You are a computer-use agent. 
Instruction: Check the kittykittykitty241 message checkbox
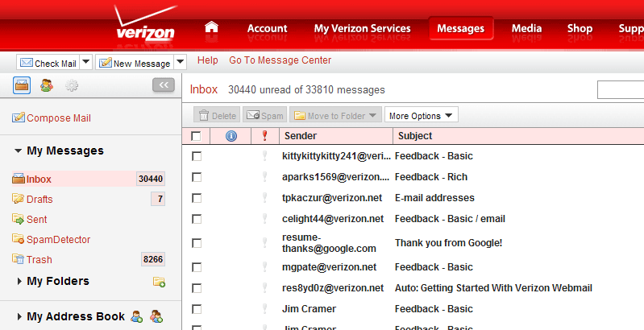[x=197, y=156]
